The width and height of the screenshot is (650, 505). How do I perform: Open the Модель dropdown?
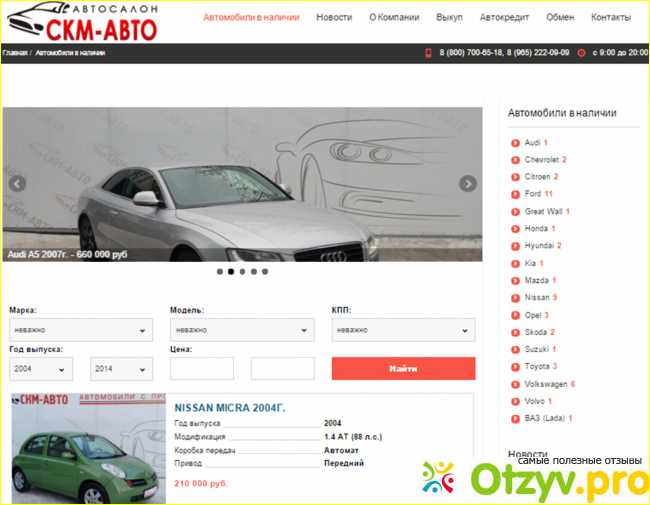[241, 329]
